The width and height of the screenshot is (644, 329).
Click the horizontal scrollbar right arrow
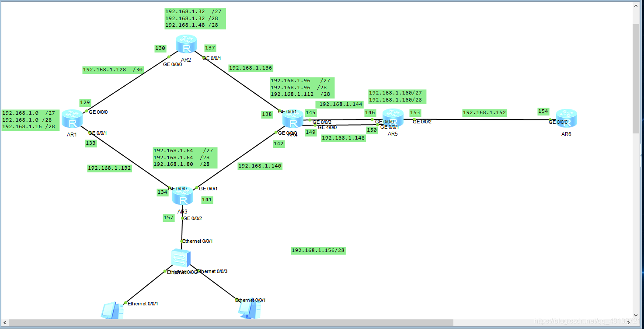tap(629, 323)
